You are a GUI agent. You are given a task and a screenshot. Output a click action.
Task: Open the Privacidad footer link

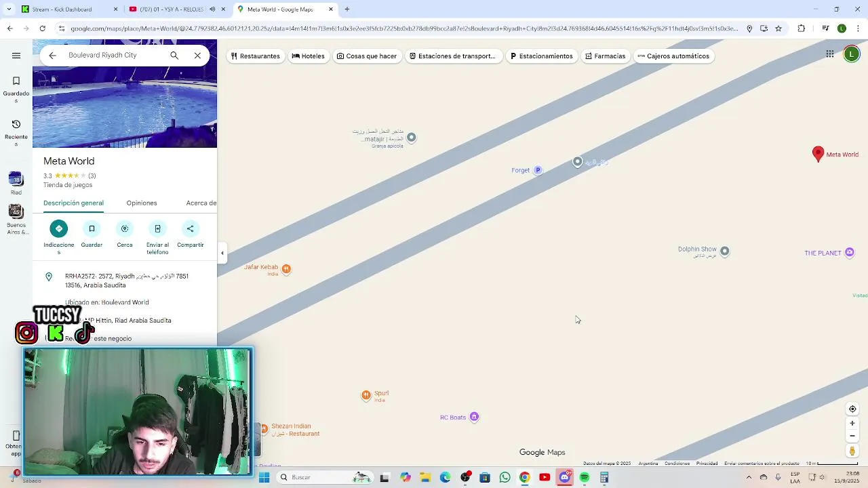707,464
